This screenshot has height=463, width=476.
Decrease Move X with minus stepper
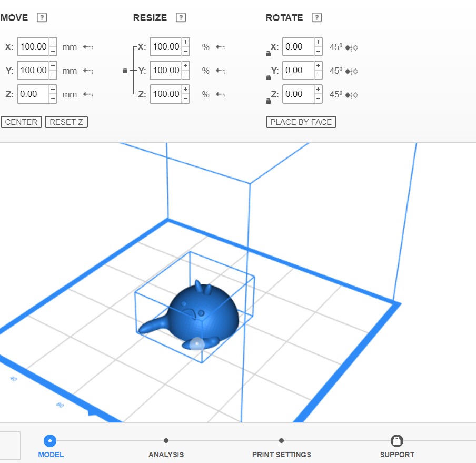pos(53,51)
